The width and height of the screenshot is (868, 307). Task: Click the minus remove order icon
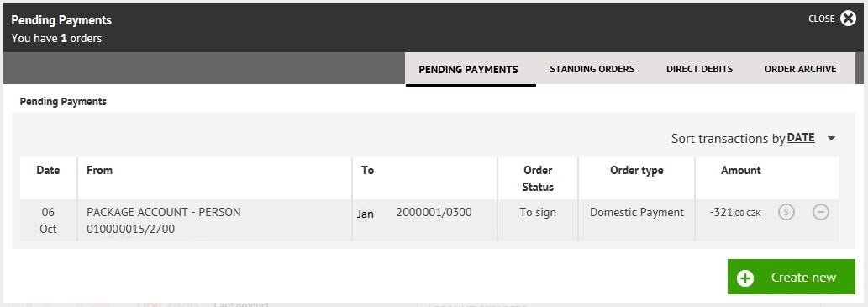click(820, 212)
